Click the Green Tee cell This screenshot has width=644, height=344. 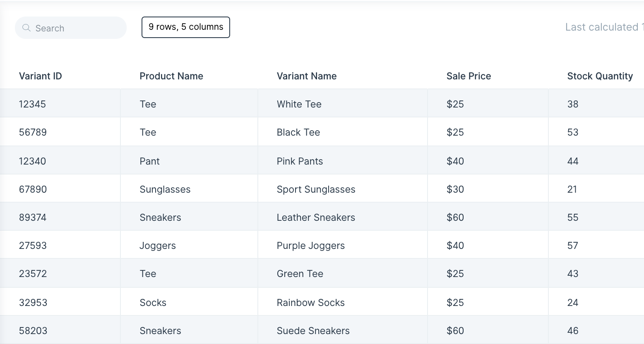pyautogui.click(x=343, y=273)
